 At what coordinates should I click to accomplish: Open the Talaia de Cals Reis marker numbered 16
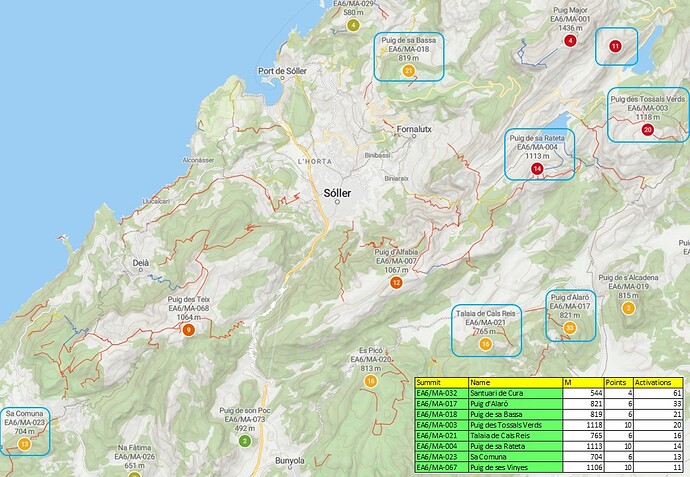coord(485,344)
